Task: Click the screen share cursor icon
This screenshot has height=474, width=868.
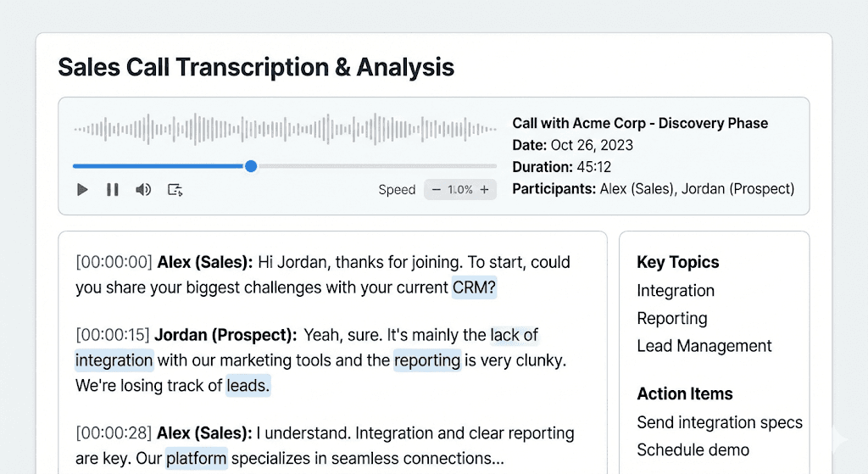Action: point(175,190)
